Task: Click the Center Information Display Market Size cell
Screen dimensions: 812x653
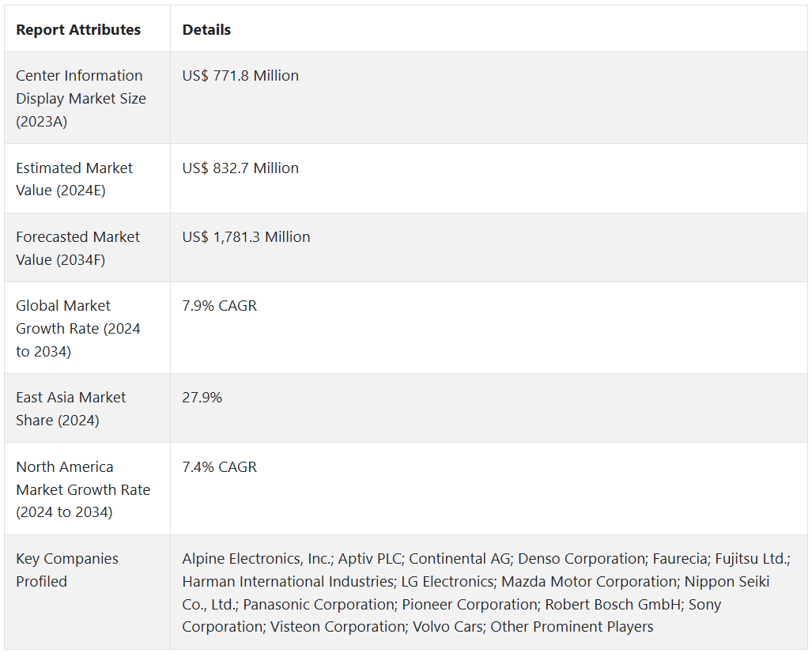Action: 81,98
